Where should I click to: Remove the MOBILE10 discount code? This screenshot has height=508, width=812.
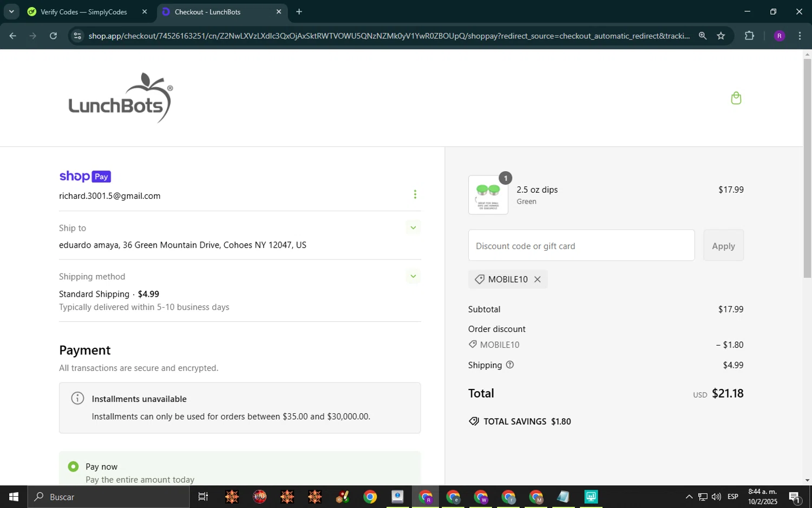click(x=538, y=279)
